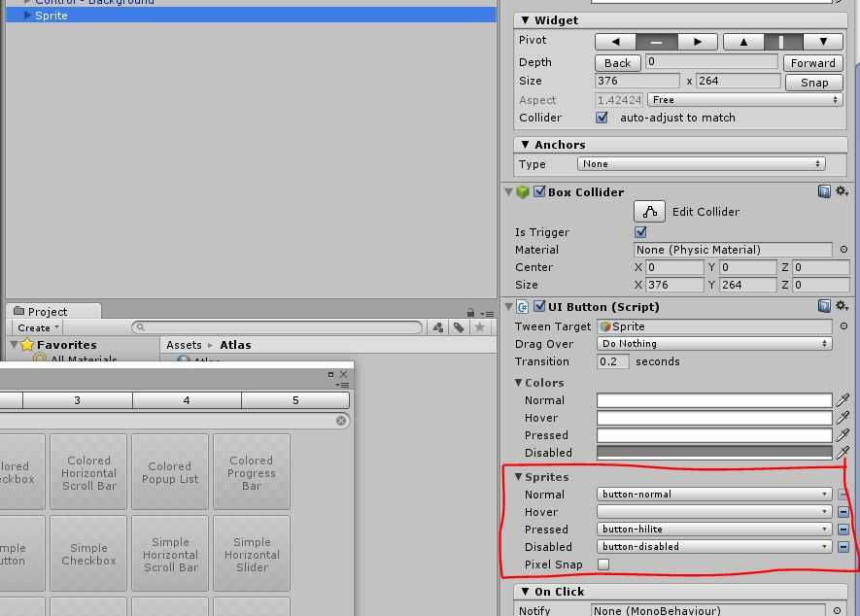Image resolution: width=860 pixels, height=616 pixels.
Task: Click the edit button beside the Disabled sprite
Action: click(843, 547)
